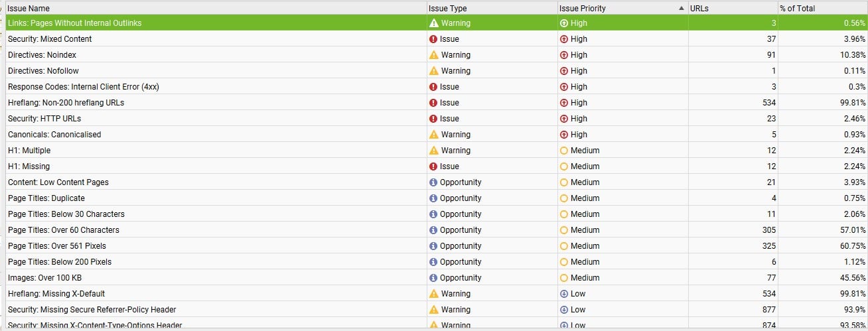868x331 pixels.
Task: Click high priority icon in Hreflang: Non-200 row
Action: click(564, 103)
